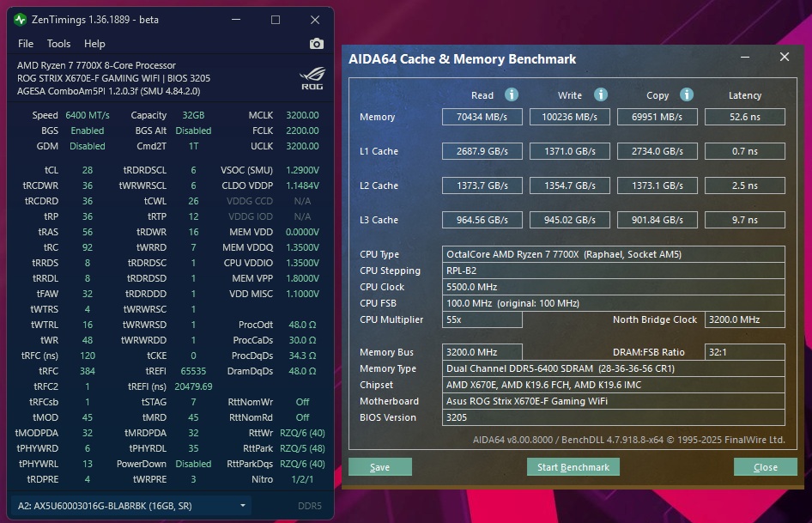Minimize the ZenTimings window
Viewport: 812px width, 523px height.
(x=236, y=20)
